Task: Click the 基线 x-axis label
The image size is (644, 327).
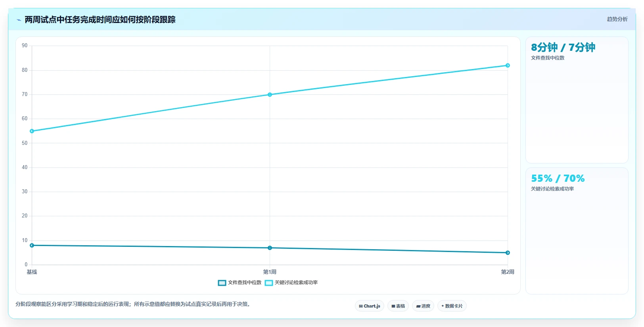Action: (32, 272)
